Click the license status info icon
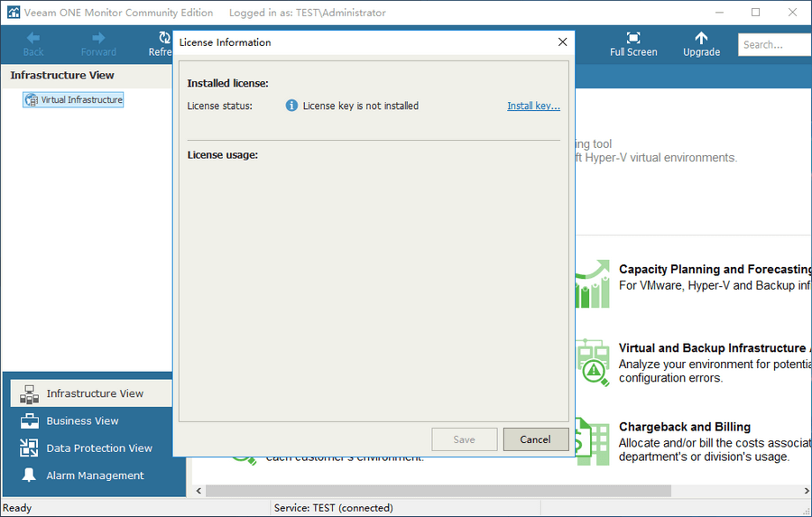This screenshot has height=517, width=812. 291,106
